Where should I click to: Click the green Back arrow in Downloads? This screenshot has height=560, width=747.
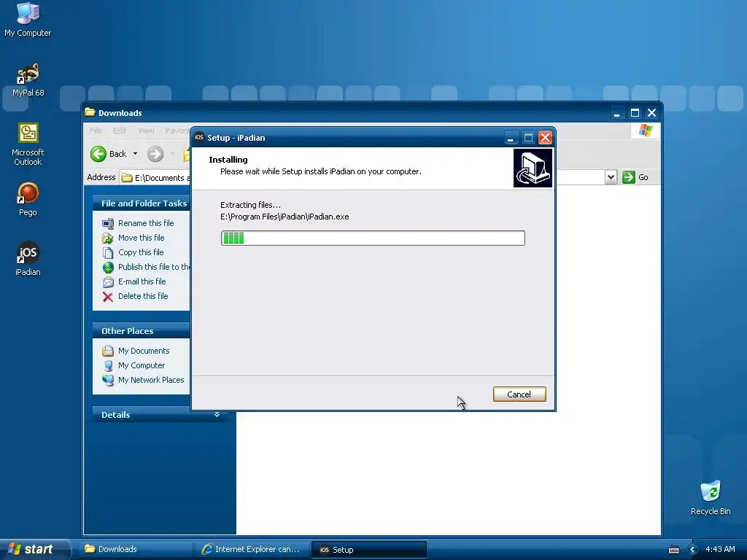tap(98, 154)
